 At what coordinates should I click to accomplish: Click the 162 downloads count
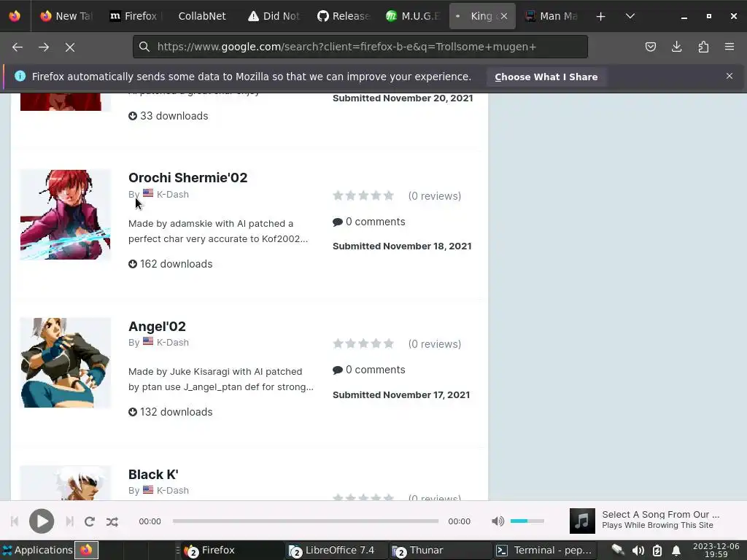click(170, 264)
